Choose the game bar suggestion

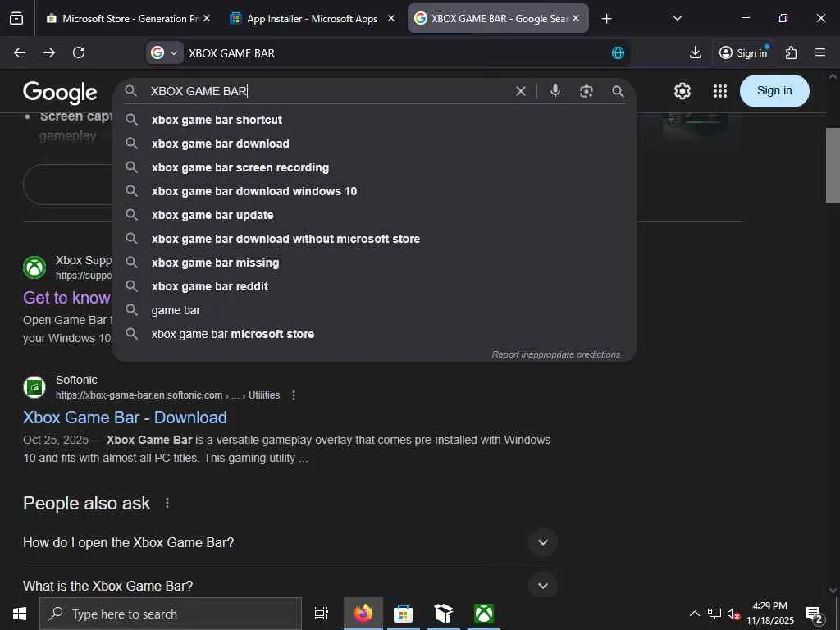pyautogui.click(x=374, y=310)
